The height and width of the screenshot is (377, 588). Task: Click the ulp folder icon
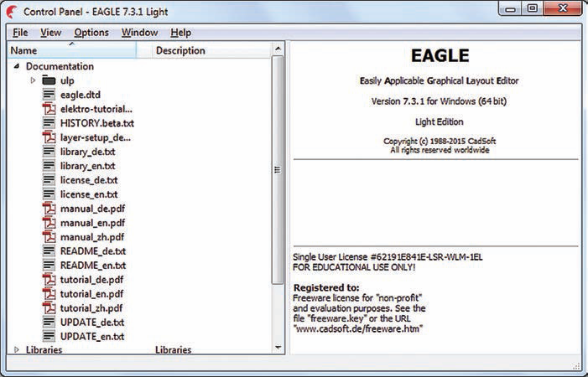point(49,80)
